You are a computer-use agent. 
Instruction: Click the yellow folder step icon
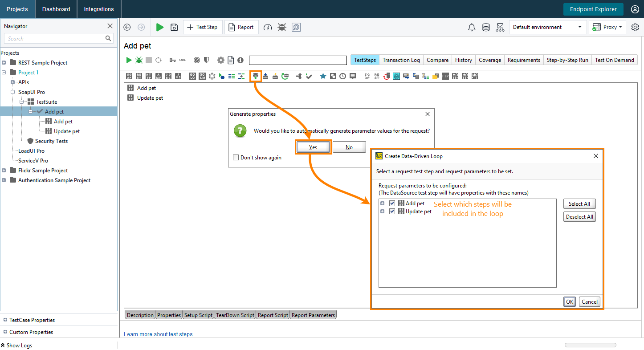pyautogui.click(x=436, y=76)
